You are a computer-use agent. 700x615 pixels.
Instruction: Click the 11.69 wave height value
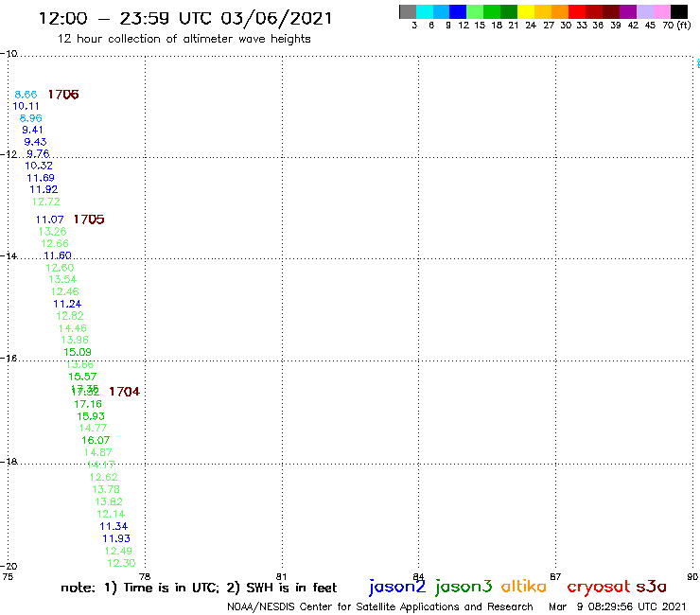[x=41, y=178]
